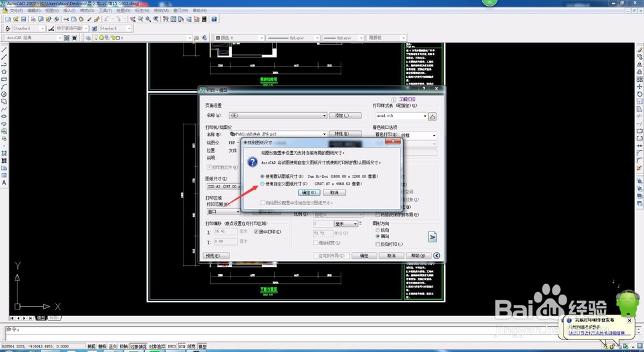Click the Plot Preview toolbar icon
The width and height of the screenshot is (644, 352).
point(41,19)
